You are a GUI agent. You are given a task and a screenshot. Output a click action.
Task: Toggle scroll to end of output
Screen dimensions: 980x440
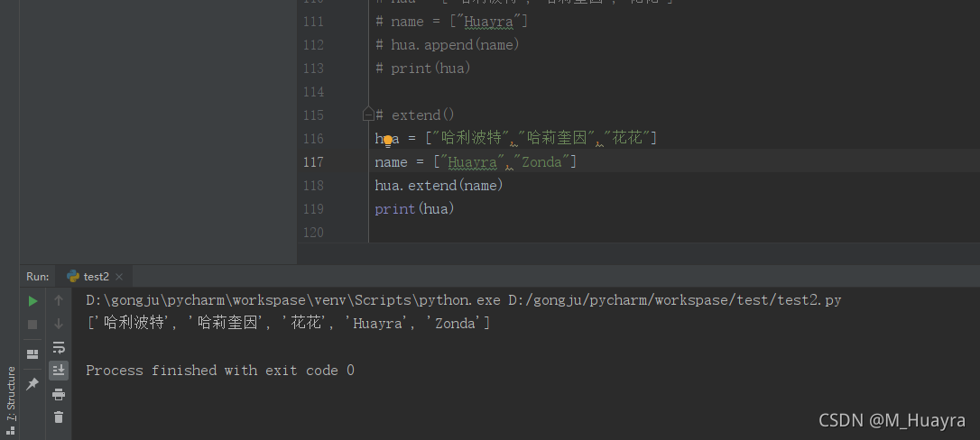click(x=59, y=370)
